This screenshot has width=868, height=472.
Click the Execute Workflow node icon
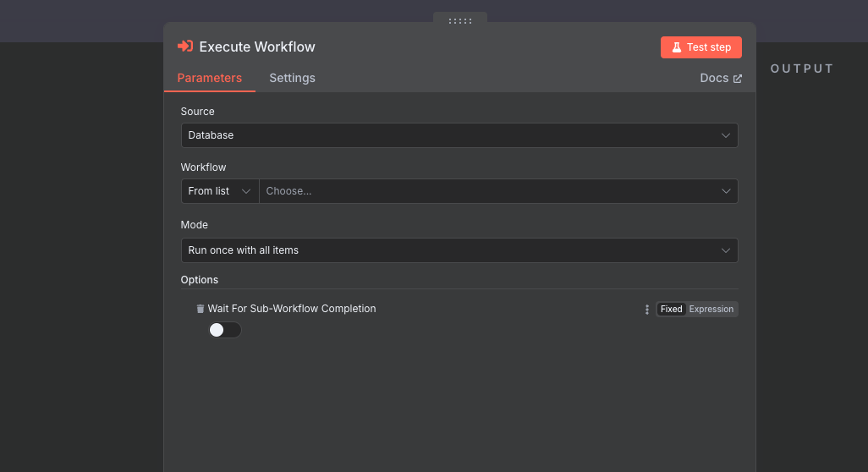click(x=185, y=47)
